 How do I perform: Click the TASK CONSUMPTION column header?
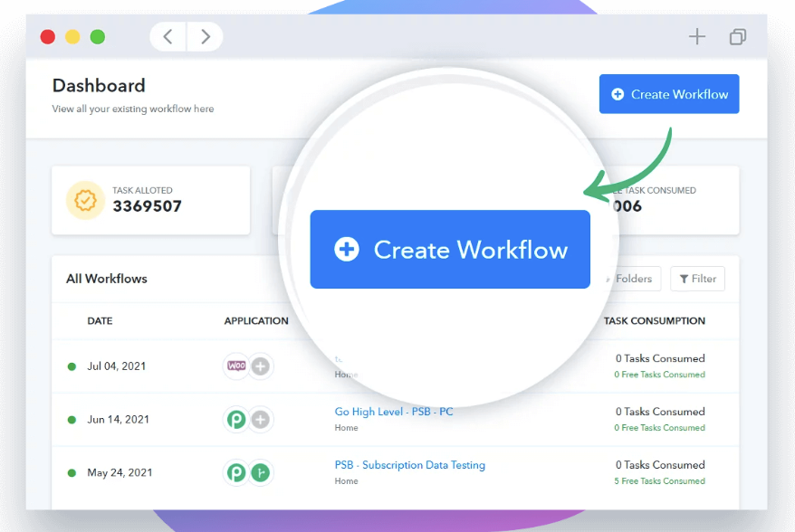(x=654, y=321)
